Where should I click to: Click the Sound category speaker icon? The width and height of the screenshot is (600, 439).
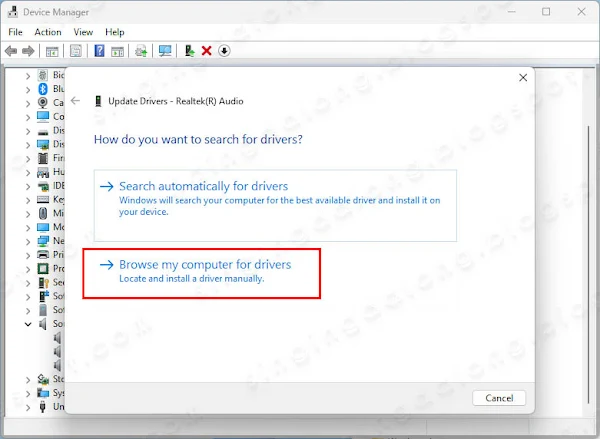(43, 324)
